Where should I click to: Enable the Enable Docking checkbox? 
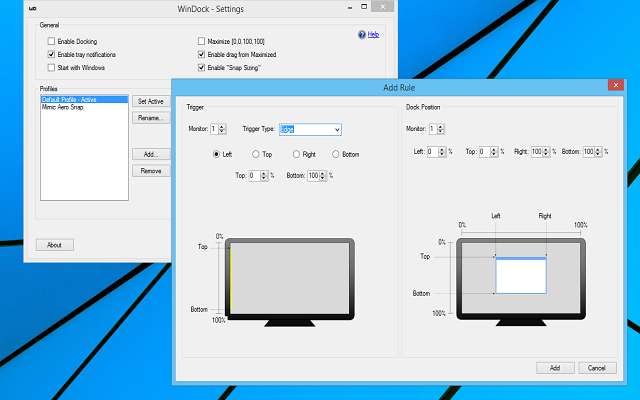pos(52,41)
